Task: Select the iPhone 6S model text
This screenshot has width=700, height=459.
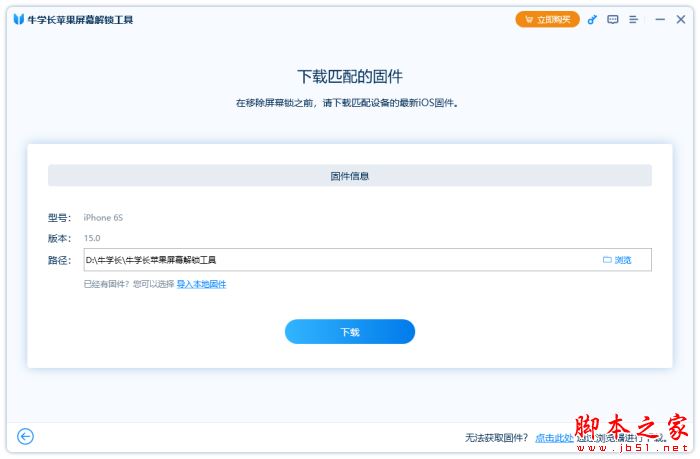Action: 103,218
